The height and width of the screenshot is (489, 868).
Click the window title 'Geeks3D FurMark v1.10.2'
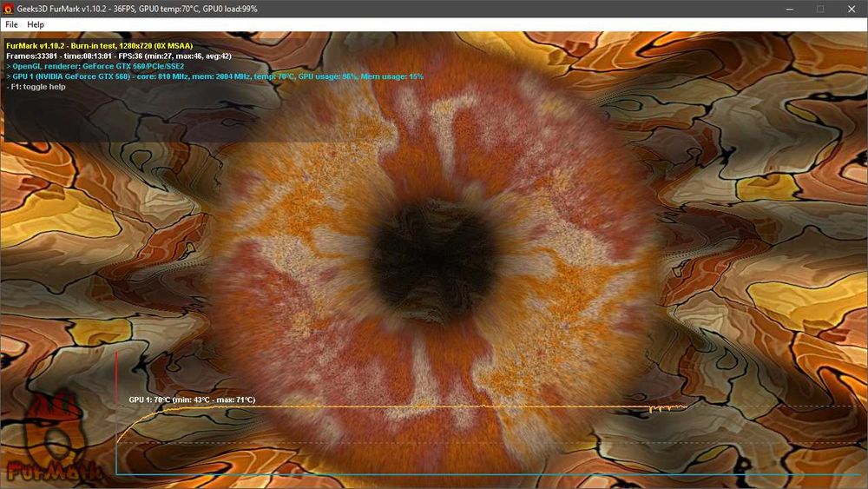click(137, 9)
